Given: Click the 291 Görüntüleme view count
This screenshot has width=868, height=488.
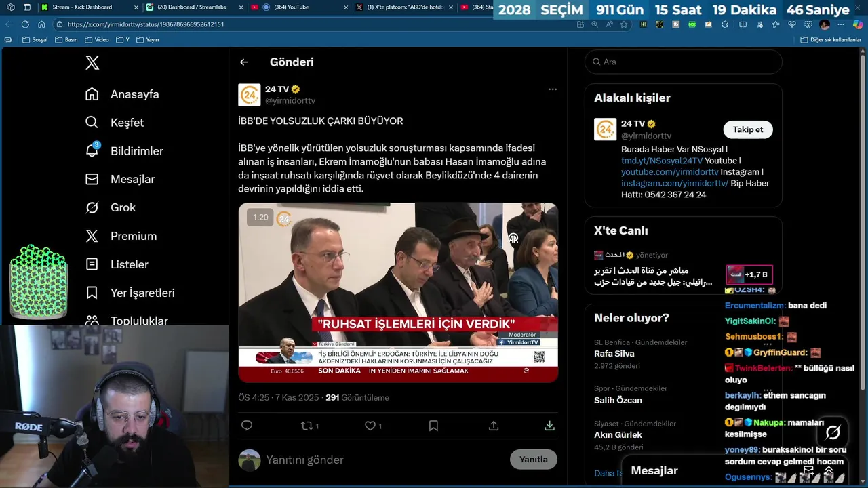Looking at the screenshot, I should tap(357, 398).
